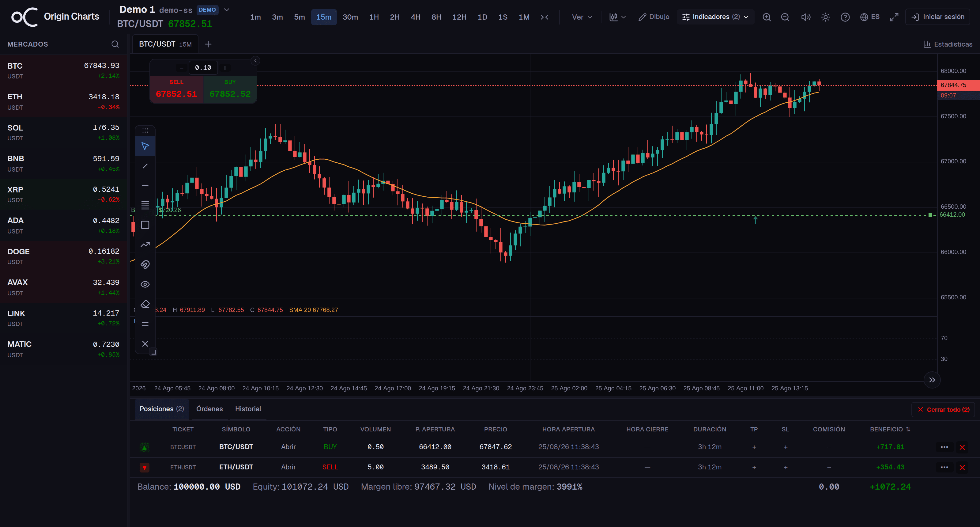The image size is (980, 527).
Task: Decrease trade volume with minus
Action: 182,68
